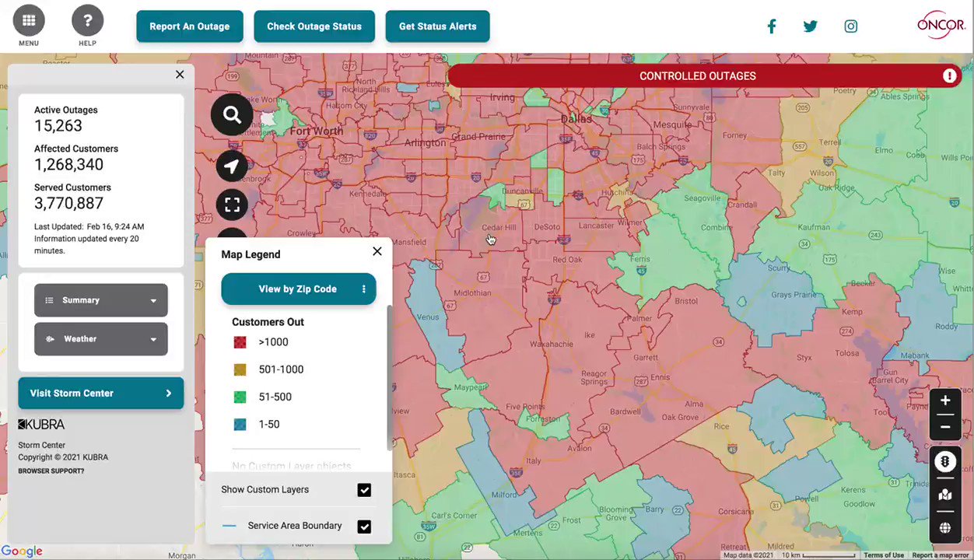Click the traffic light map layer icon

pos(945,462)
